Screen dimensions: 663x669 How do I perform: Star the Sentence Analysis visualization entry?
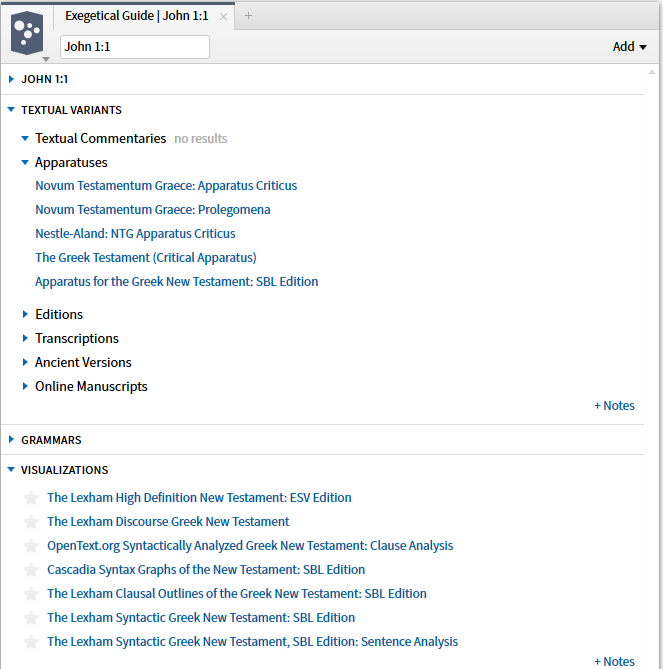tap(31, 642)
